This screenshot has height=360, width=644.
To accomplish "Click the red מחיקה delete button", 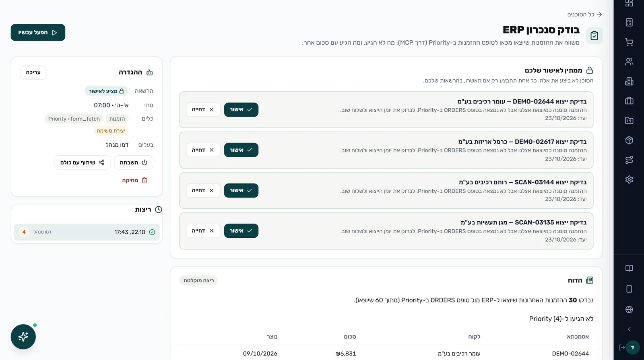I will coord(135,181).
